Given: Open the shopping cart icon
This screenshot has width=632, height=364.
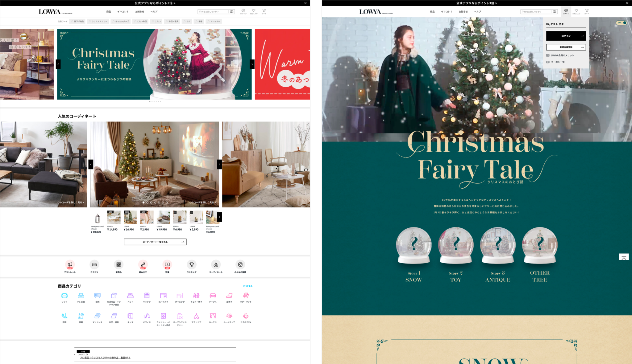Looking at the screenshot, I should (x=264, y=11).
